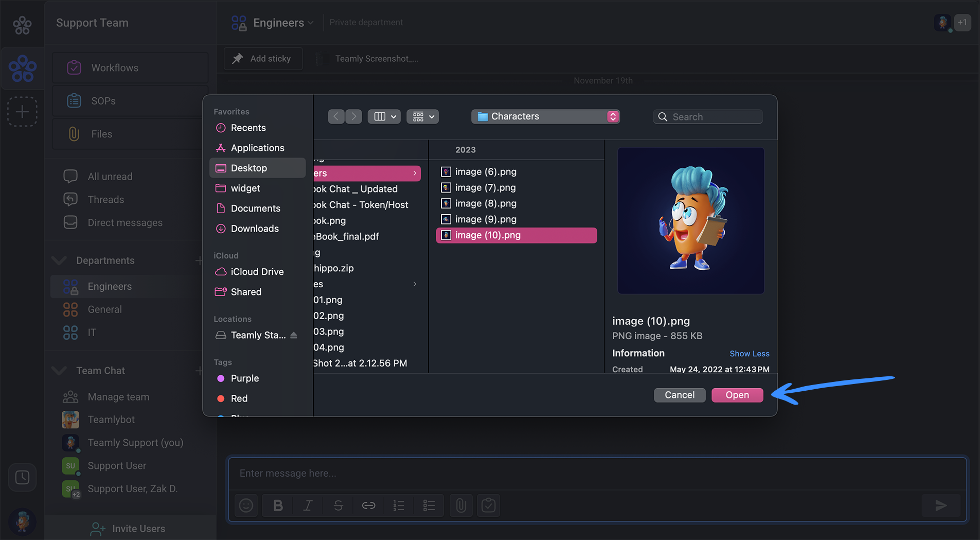This screenshot has height=540, width=980.
Task: Click the +1 members badge
Action: (963, 23)
